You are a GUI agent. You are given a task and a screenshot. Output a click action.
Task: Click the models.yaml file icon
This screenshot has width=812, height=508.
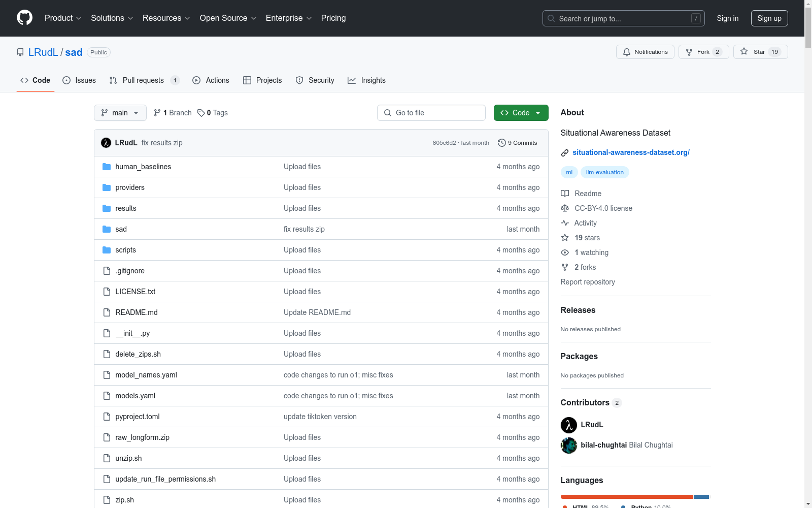pyautogui.click(x=107, y=396)
